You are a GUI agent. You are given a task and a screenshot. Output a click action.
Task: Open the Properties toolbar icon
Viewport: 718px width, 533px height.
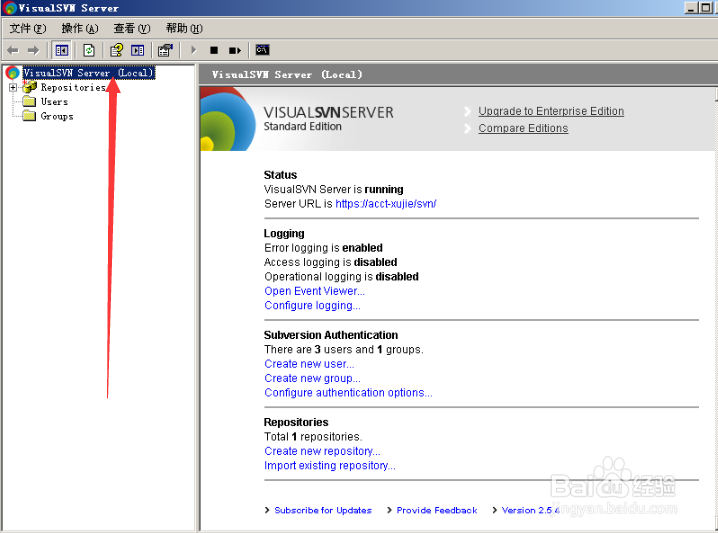point(165,50)
